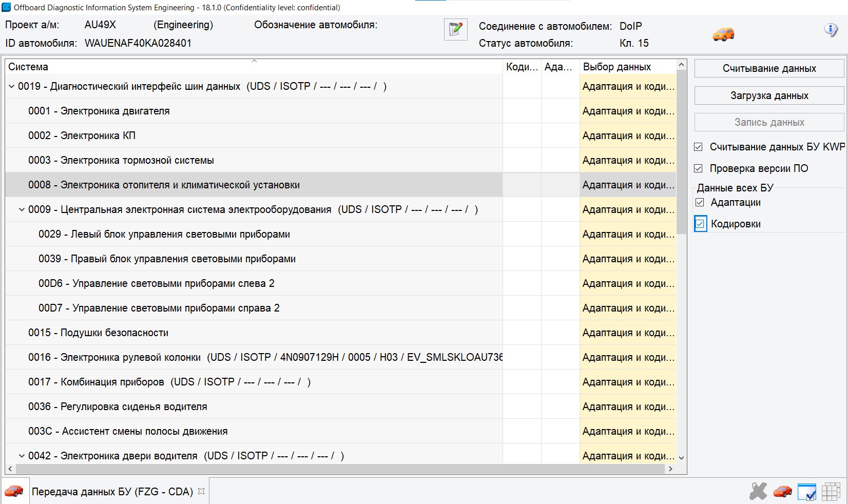Click the red car icon in bottom-right toolbar
This screenshot has height=504, width=848.
782,491
